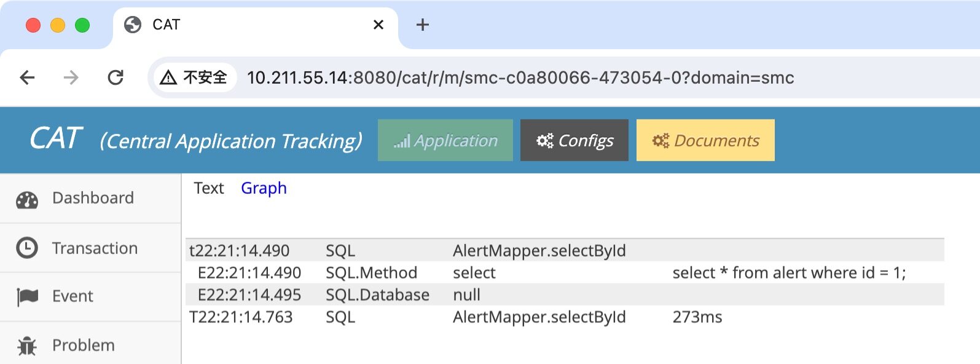This screenshot has height=364, width=980.
Task: Click the Central Application Tracking subtitle
Action: tap(231, 141)
